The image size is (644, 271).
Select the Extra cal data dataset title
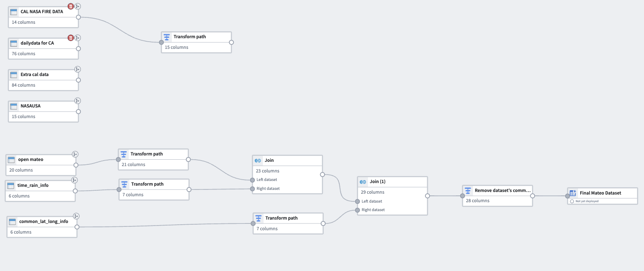35,75
